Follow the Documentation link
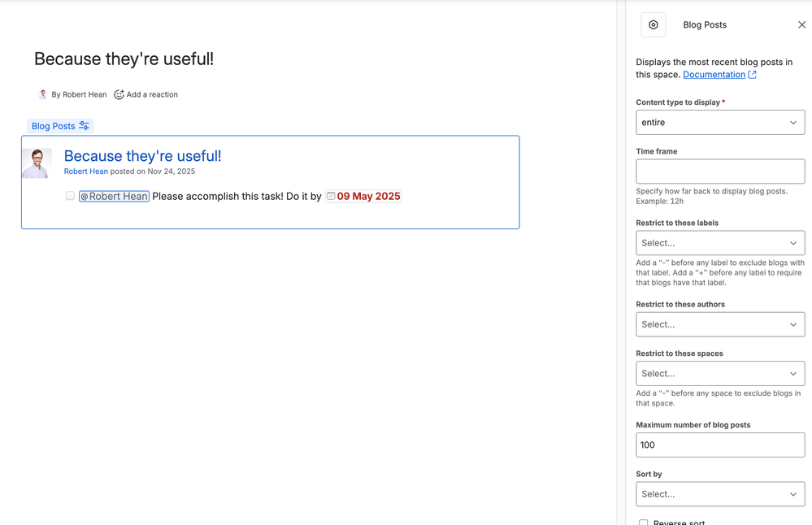This screenshot has width=812, height=525. pos(715,74)
